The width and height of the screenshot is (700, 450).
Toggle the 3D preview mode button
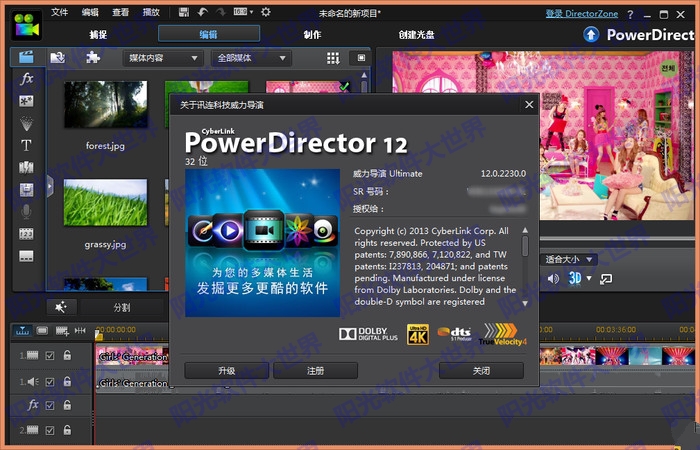(575, 279)
